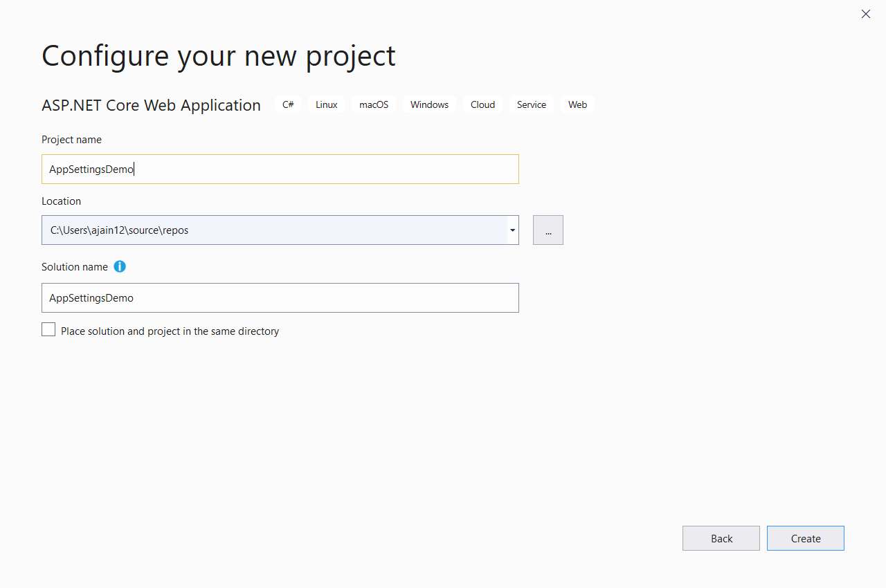886x588 pixels.
Task: Go back using the Back button
Action: (x=721, y=538)
